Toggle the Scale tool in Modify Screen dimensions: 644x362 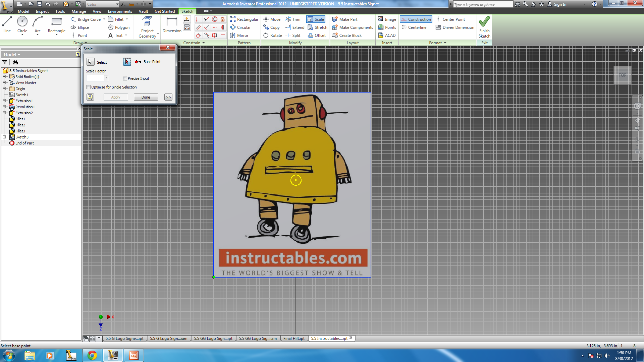coord(316,19)
